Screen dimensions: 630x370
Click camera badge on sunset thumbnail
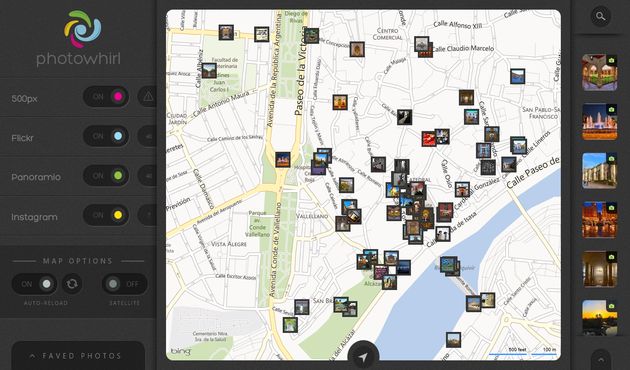611,306
